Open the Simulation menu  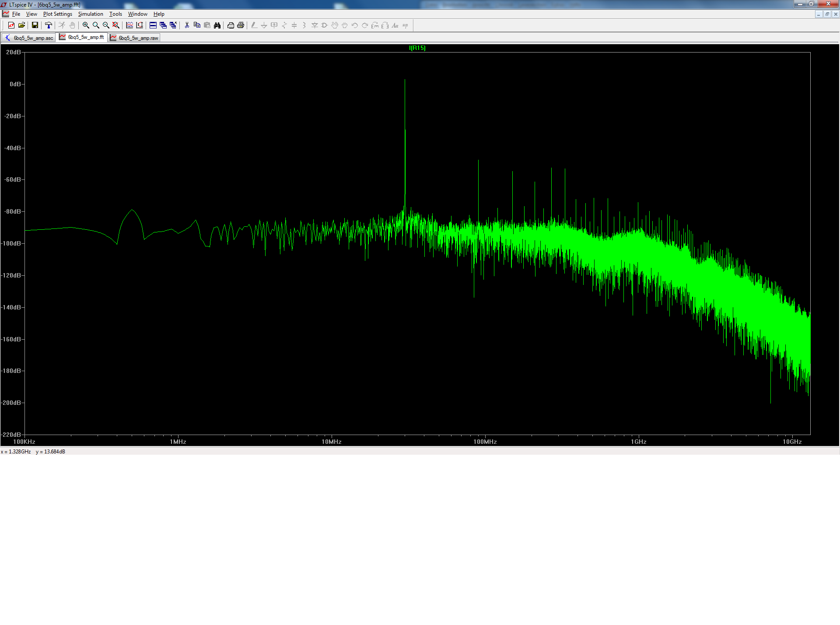tap(91, 14)
